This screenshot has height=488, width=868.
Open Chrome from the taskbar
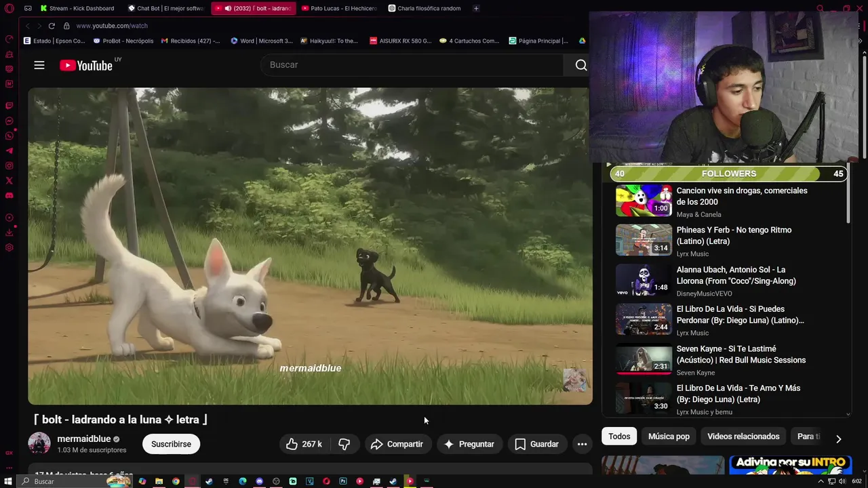[x=176, y=481]
